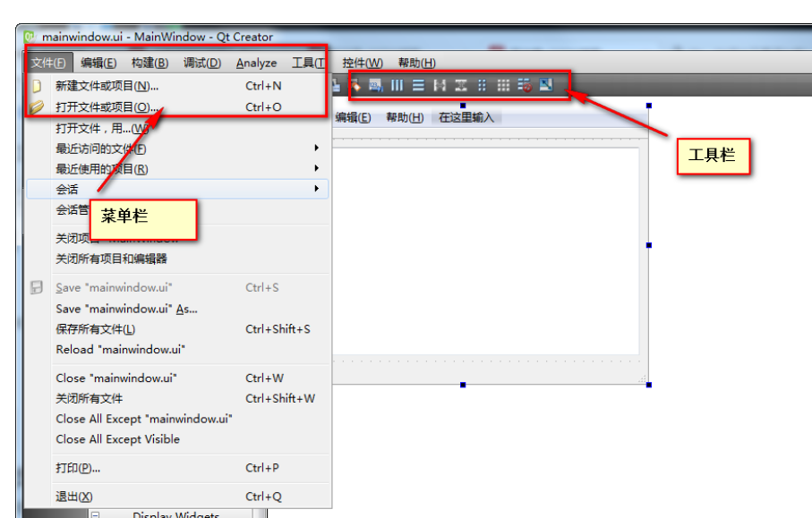Click the form's bottom-middle resize handle
This screenshot has width=812, height=518.
coord(463,385)
